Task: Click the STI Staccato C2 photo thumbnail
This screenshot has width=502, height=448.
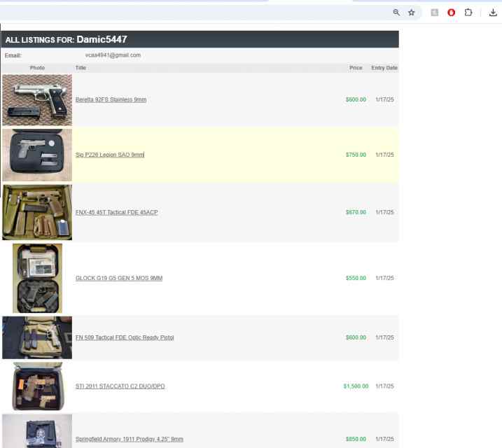Action: click(38, 386)
